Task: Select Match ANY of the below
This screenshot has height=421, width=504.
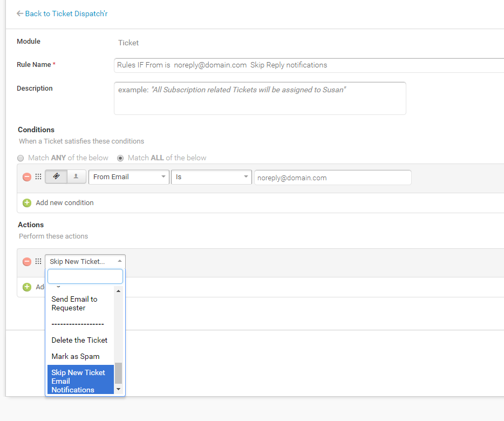Action: [x=21, y=158]
